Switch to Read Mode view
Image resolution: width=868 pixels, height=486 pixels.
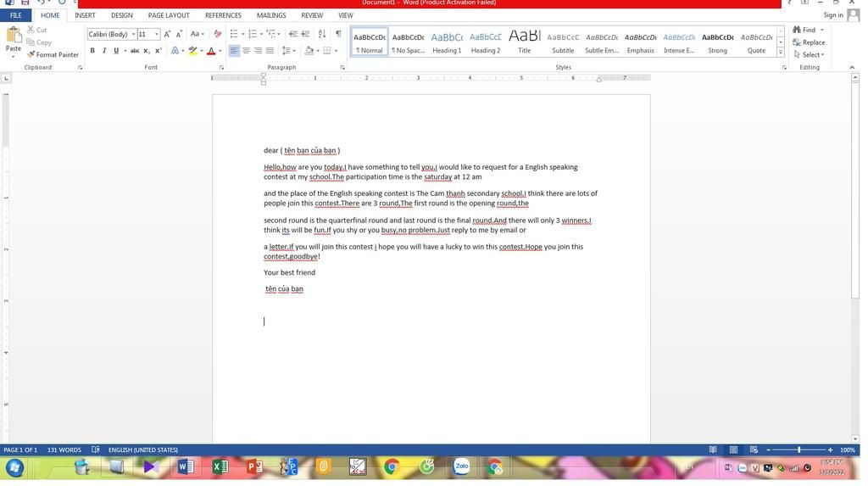(713, 450)
